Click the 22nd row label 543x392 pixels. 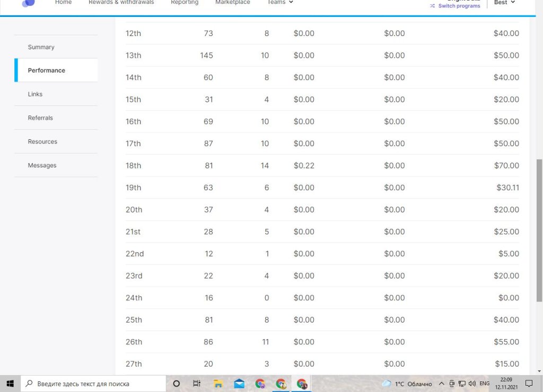pos(135,254)
